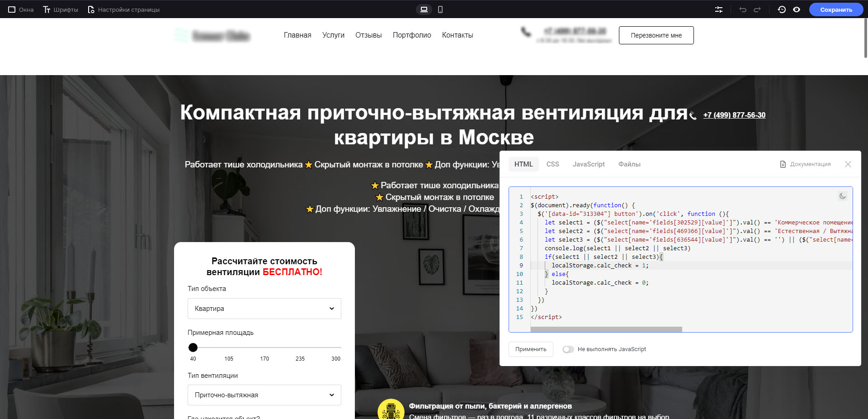This screenshot has width=868, height=419.
Task: Click the Применить apply button
Action: (531, 349)
